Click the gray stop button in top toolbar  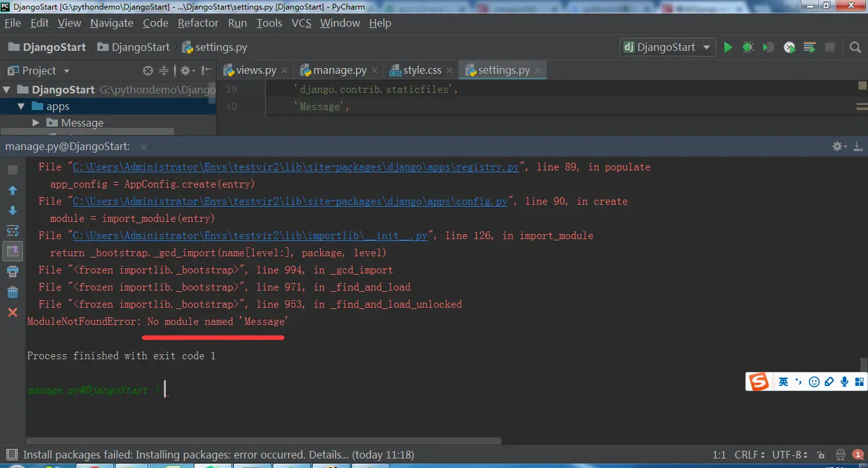click(830, 47)
